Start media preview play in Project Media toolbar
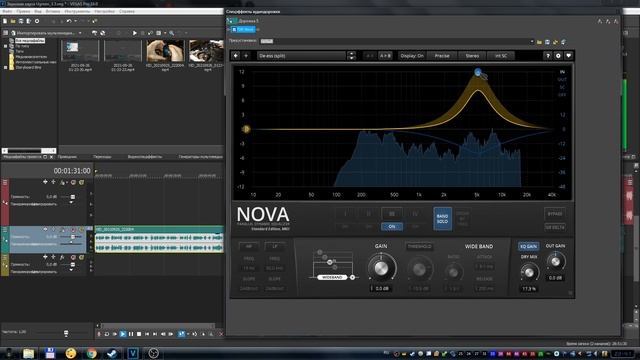Screen dimensions: 640x360 coord(135,33)
